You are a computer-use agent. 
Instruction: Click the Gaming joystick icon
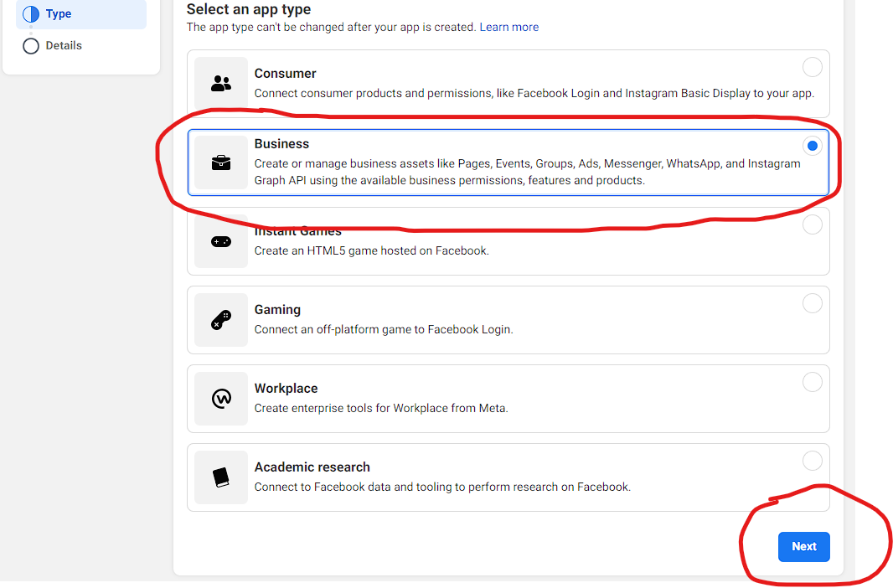click(221, 320)
